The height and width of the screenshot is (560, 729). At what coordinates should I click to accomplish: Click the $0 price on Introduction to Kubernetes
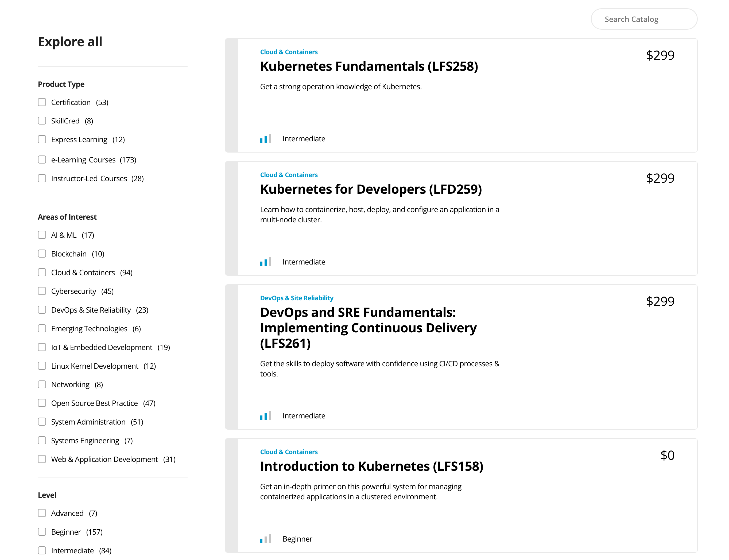[x=667, y=455]
